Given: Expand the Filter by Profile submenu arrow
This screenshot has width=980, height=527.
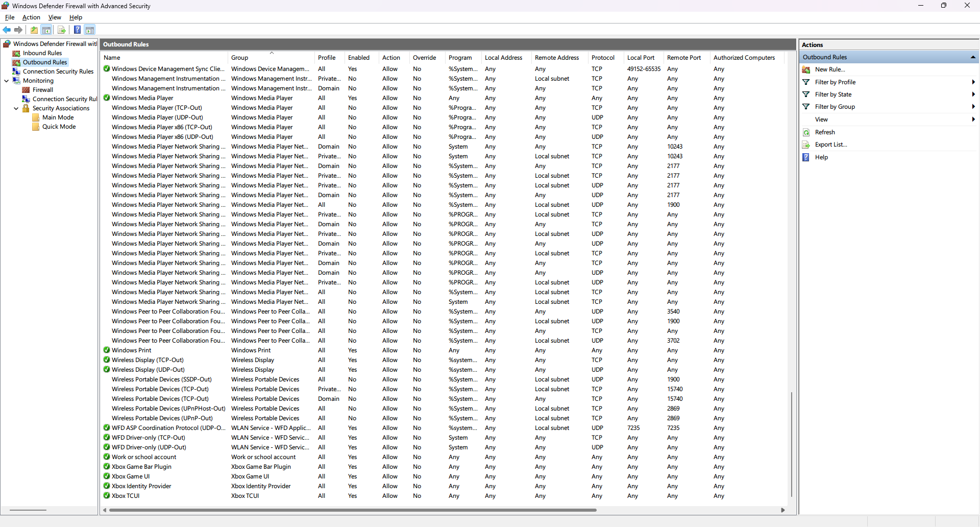Looking at the screenshot, I should point(973,82).
